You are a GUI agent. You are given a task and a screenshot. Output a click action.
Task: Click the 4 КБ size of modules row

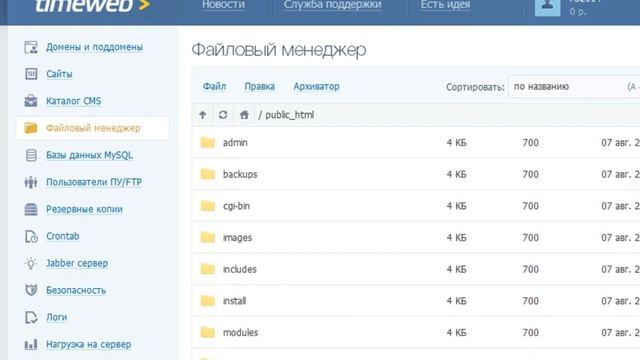coord(456,332)
